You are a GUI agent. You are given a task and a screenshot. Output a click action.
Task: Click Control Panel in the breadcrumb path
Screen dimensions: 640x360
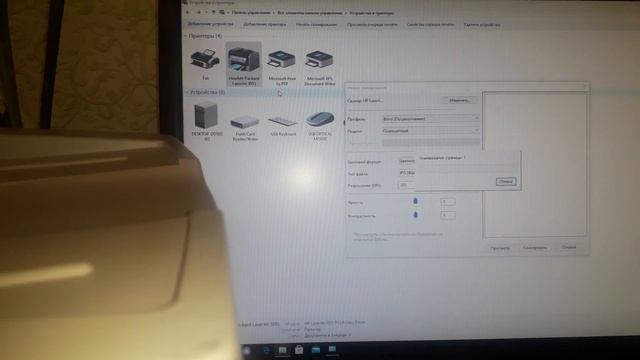[251, 13]
